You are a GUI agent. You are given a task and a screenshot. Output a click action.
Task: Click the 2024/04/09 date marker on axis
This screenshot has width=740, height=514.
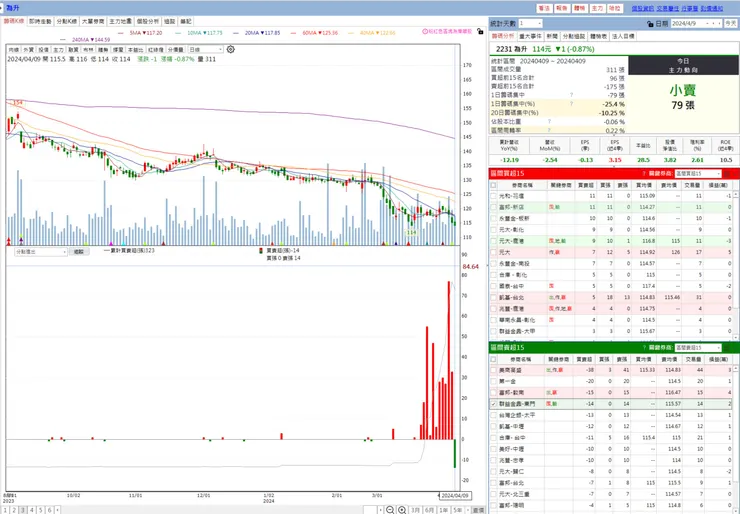(455, 496)
